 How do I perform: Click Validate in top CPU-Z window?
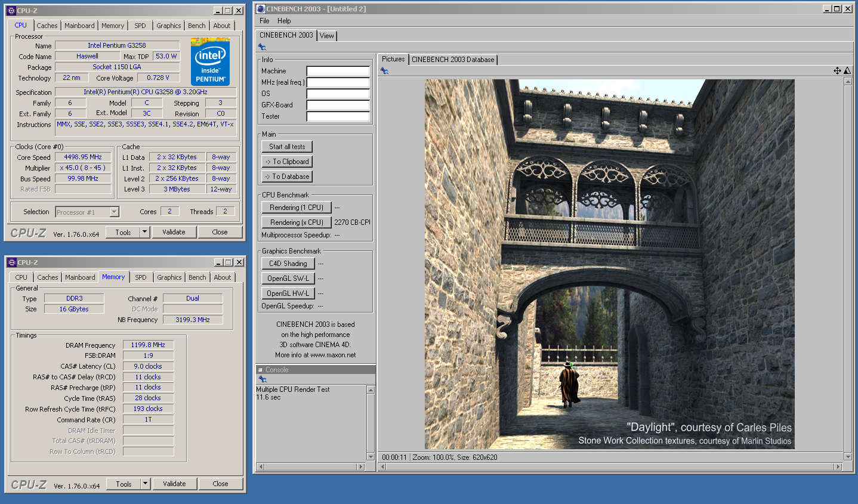point(174,232)
